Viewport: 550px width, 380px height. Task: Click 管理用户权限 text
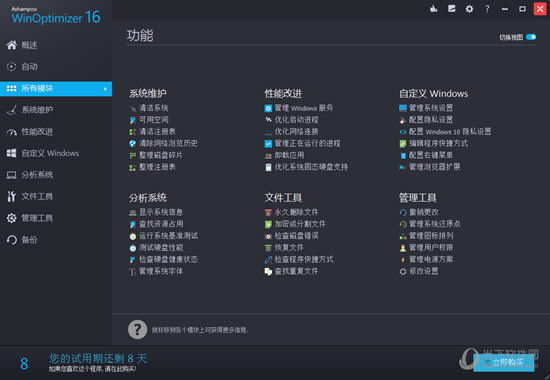coord(431,248)
